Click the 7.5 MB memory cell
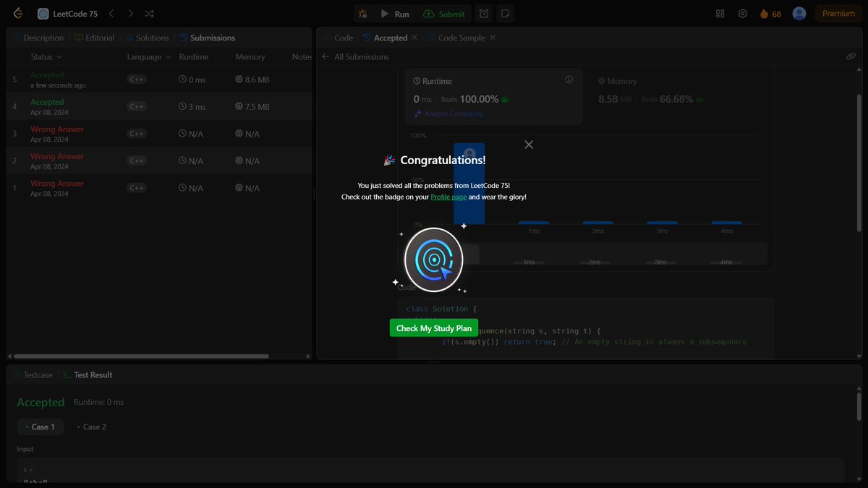 point(252,106)
